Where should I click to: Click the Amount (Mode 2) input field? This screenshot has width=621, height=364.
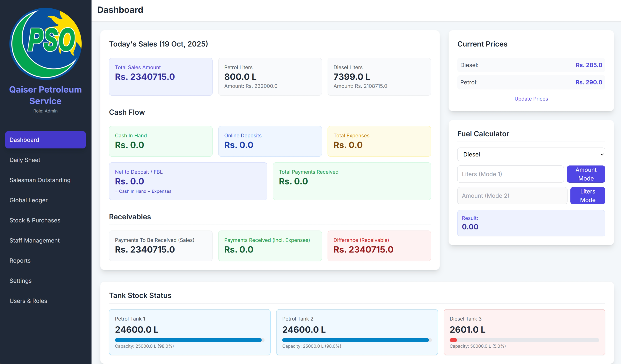click(512, 196)
